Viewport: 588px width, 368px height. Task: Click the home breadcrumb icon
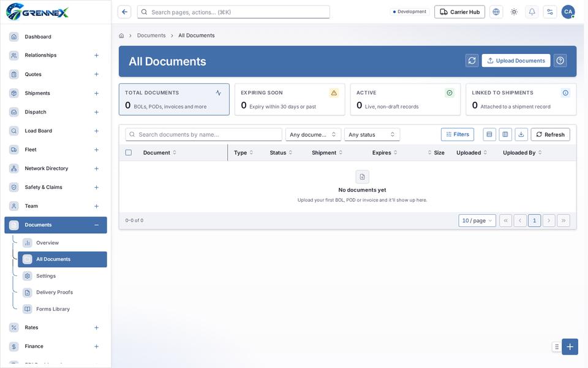coord(121,36)
